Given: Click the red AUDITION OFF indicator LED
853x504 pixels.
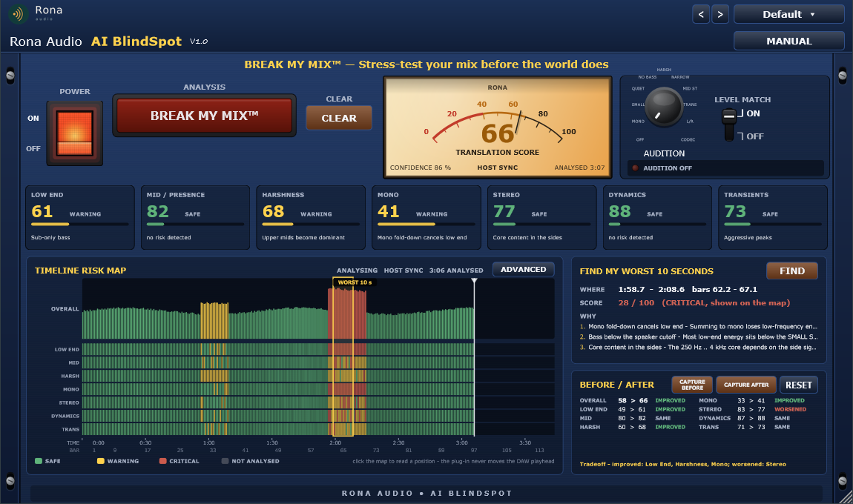Looking at the screenshot, I should tap(635, 168).
